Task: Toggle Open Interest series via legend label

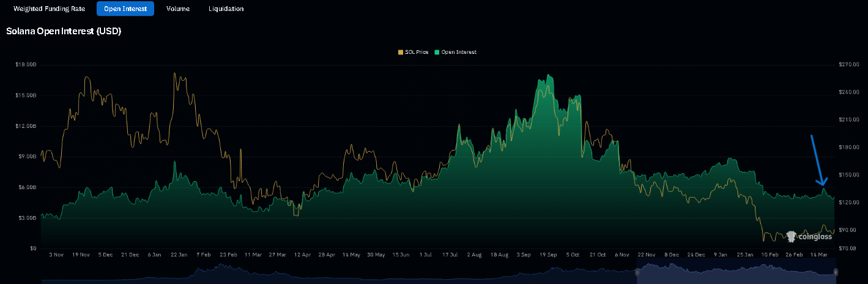Action: tap(458, 52)
